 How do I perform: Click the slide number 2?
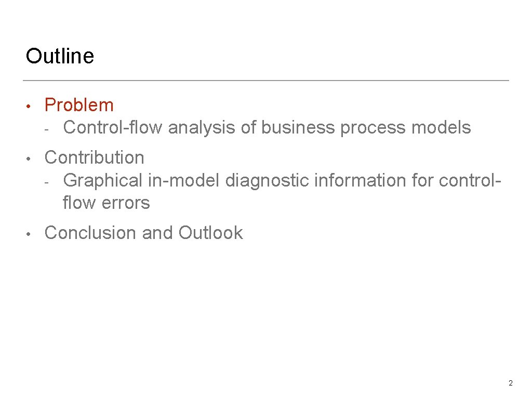pyautogui.click(x=511, y=383)
